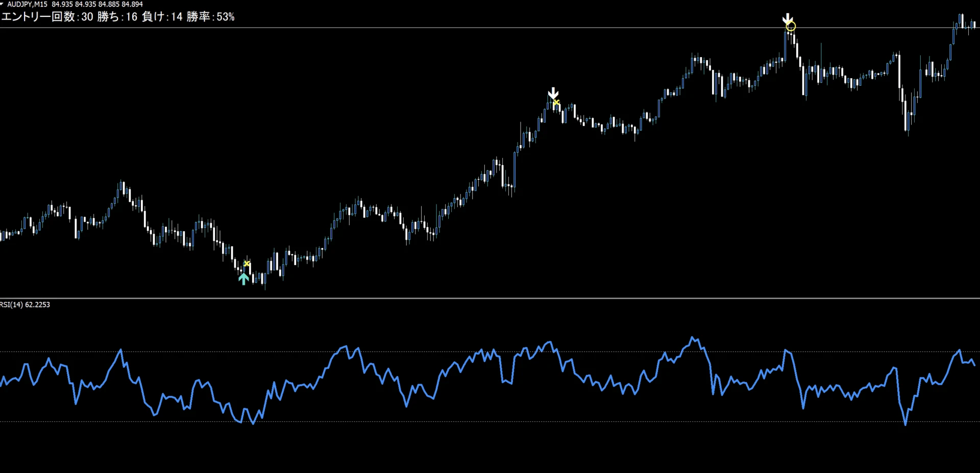Viewport: 980px width, 473px height.
Task: Click the lowest RSI dip near right side
Action: click(x=905, y=424)
